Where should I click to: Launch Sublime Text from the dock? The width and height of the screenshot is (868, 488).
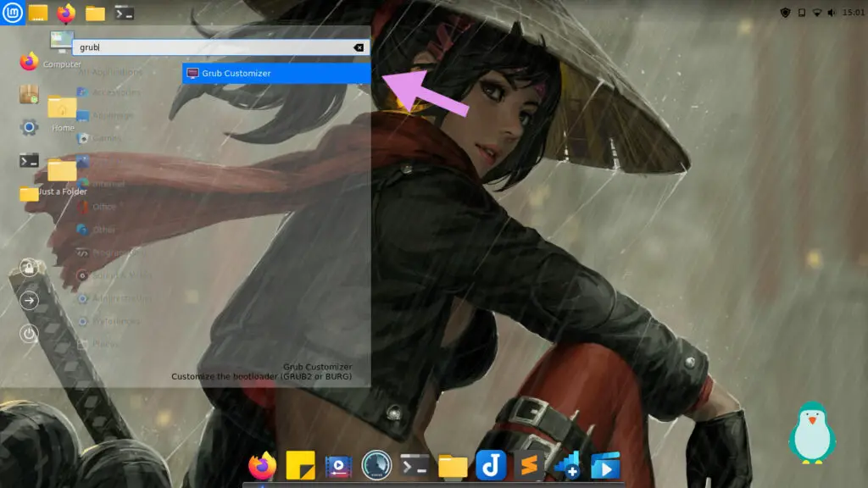pos(529,465)
